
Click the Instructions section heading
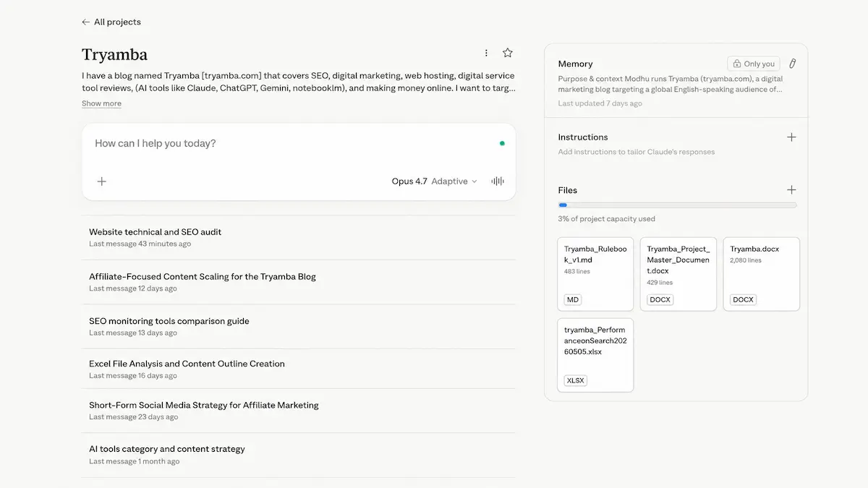[583, 137]
